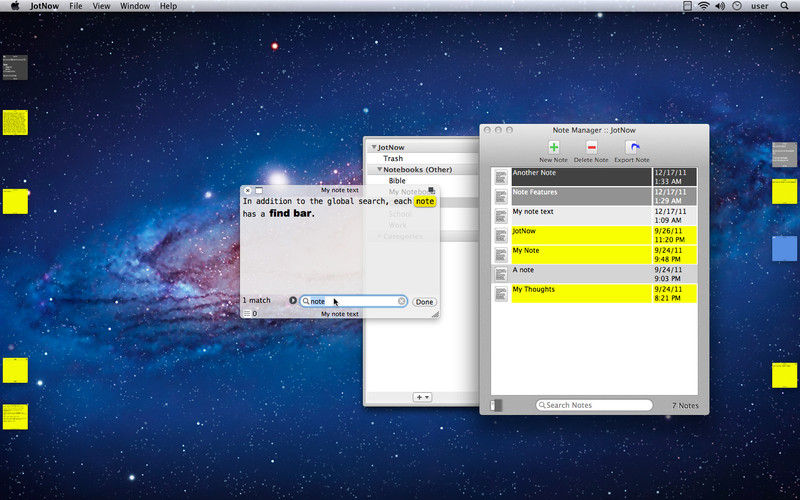Select Trash in the sidebar
The height and width of the screenshot is (500, 800).
coord(393,158)
